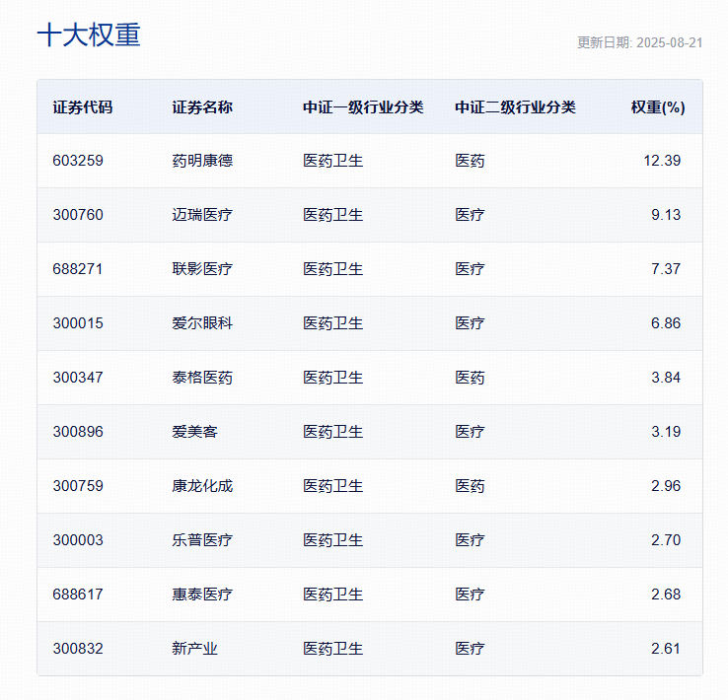Click 医药卫生 in the 爱美客 row
The height and width of the screenshot is (700, 728).
332,432
